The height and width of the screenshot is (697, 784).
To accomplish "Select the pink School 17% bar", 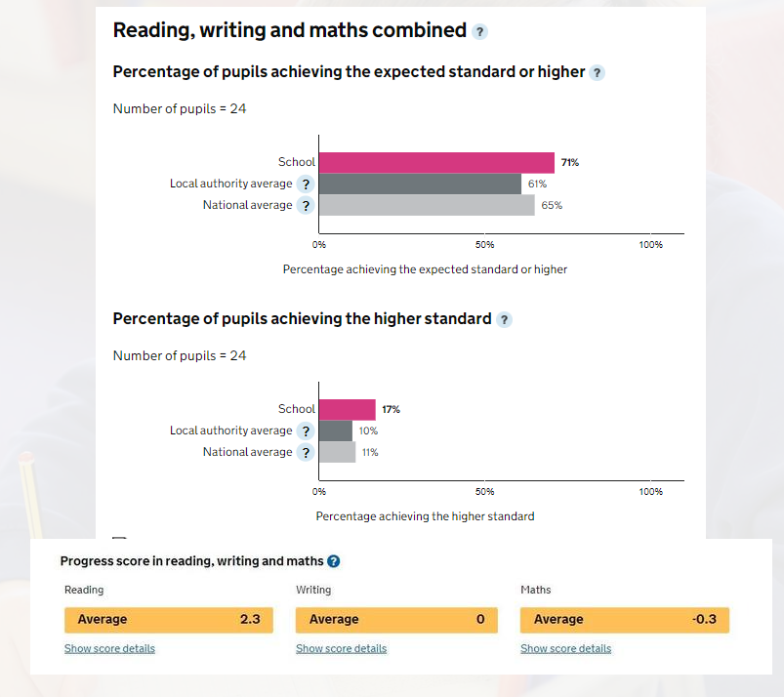I will click(347, 409).
